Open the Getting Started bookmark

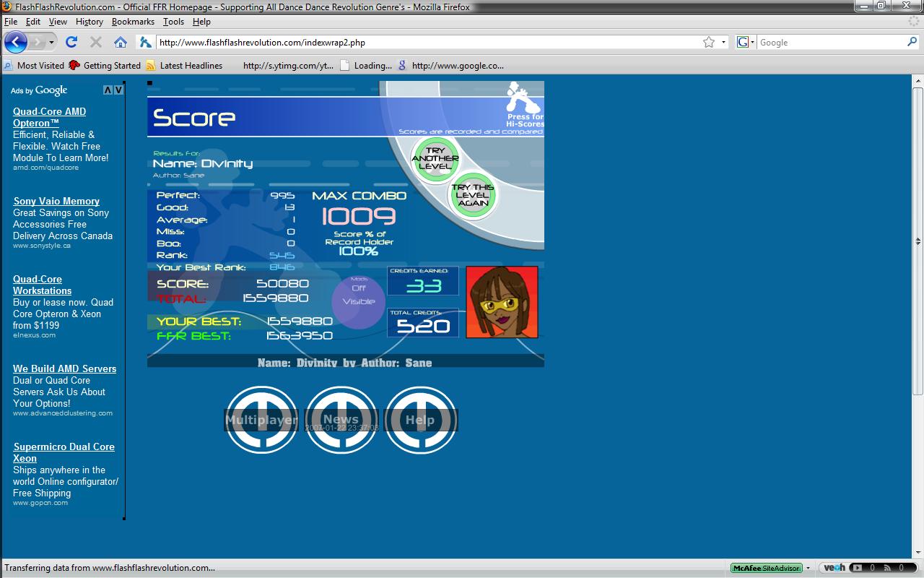pos(105,65)
